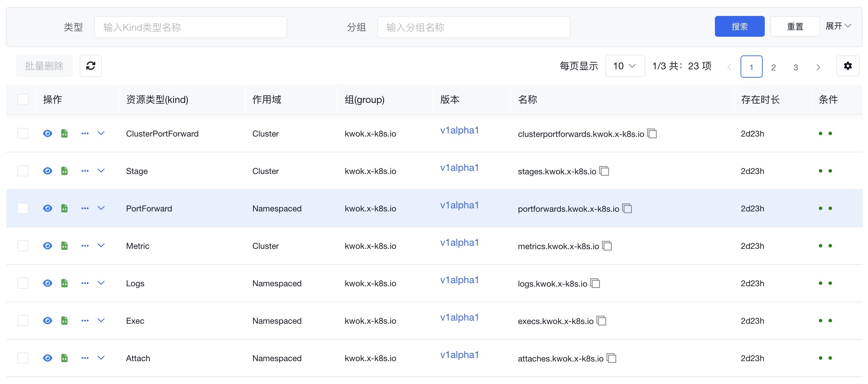Image resolution: width=868 pixels, height=384 pixels.
Task: Open more actions menu for Stage
Action: [x=85, y=171]
